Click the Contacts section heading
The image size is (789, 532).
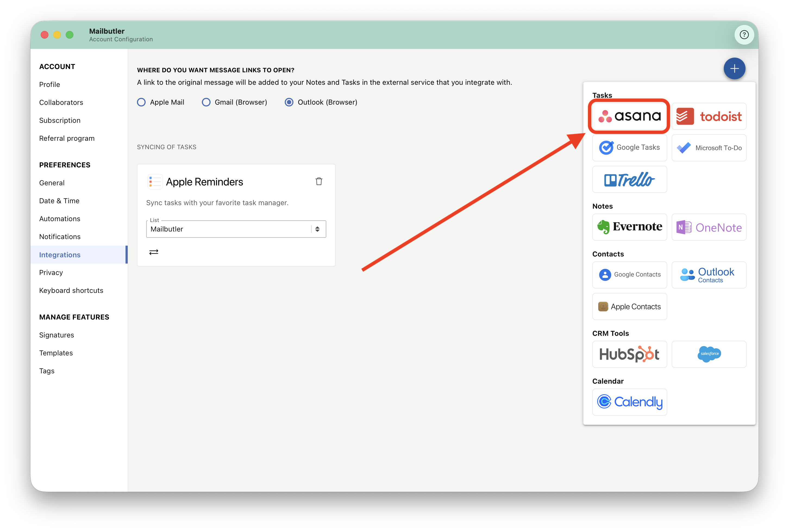[608, 254]
